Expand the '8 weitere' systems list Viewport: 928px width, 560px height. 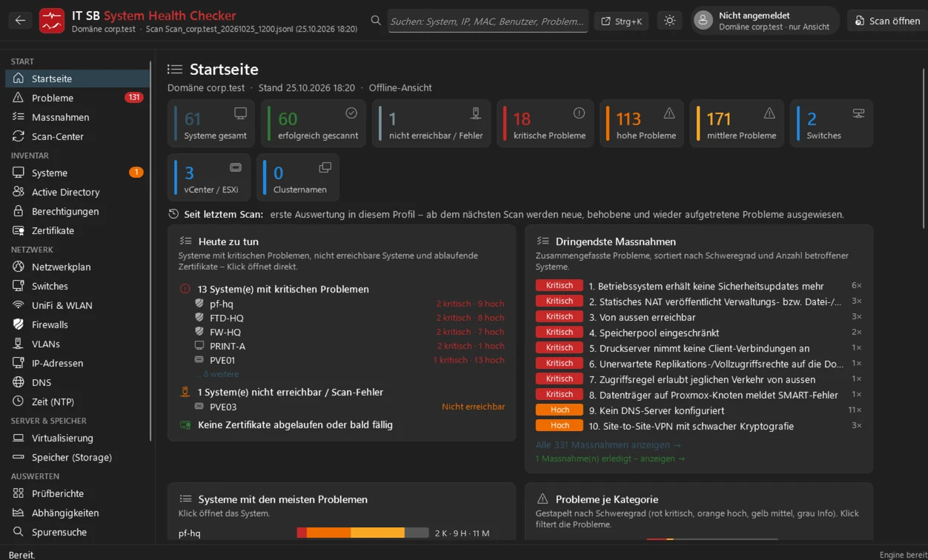click(217, 374)
